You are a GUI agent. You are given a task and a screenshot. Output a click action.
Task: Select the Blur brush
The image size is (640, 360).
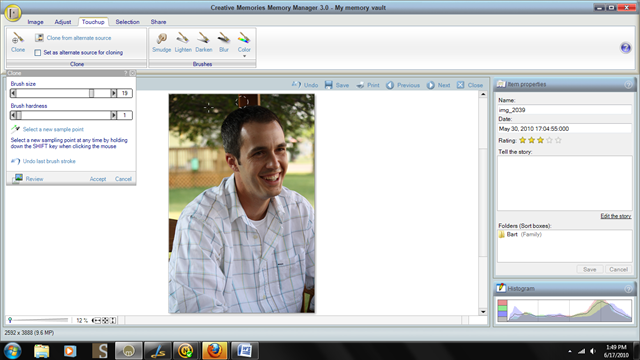pos(224,42)
